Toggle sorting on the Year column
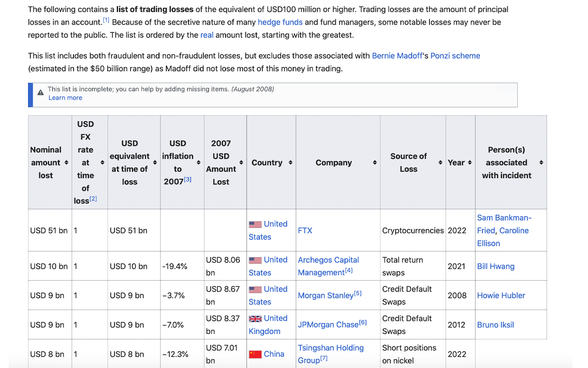 tap(469, 162)
